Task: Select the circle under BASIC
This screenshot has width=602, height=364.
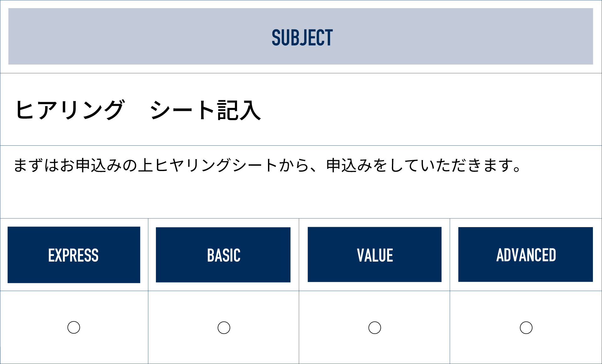Action: coord(224,328)
